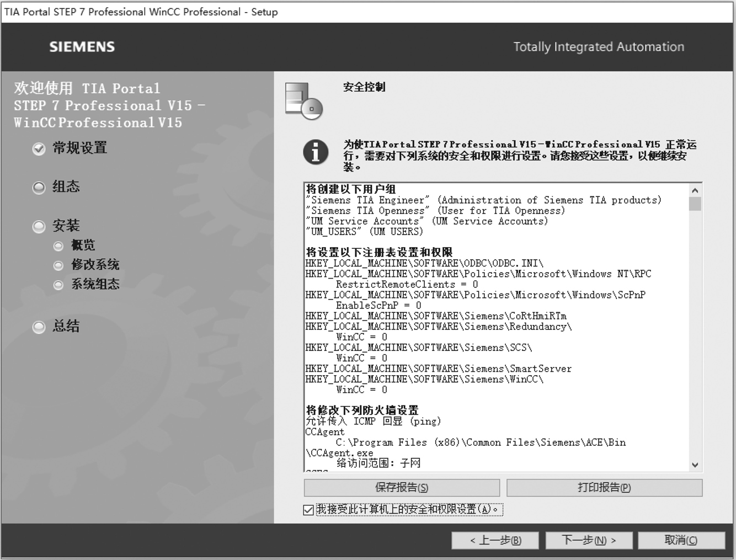The image size is (736, 560).
Task: Select the 总结 step bullet
Action: pos(39,327)
